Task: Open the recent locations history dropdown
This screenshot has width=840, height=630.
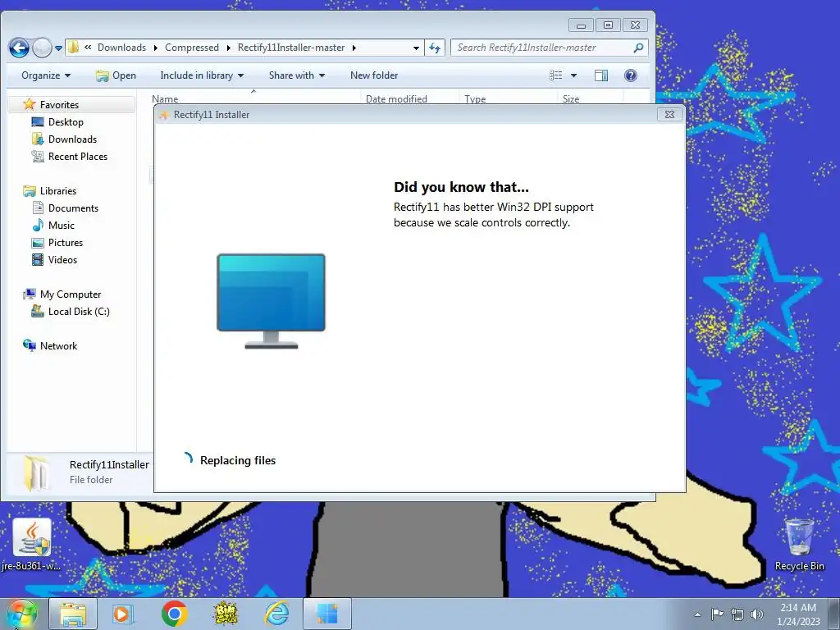Action: [x=58, y=48]
